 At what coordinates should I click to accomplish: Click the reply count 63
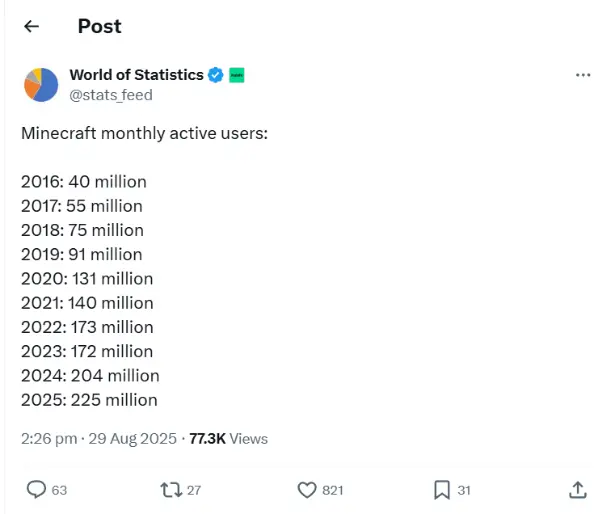pyautogui.click(x=59, y=490)
